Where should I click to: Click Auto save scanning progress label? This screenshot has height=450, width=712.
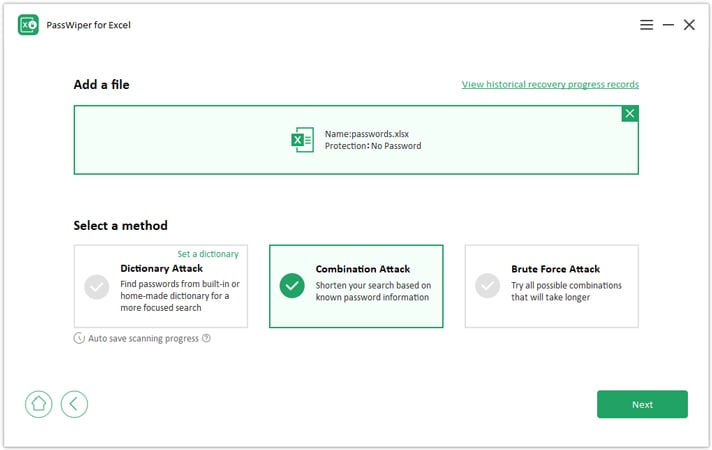coord(143,338)
